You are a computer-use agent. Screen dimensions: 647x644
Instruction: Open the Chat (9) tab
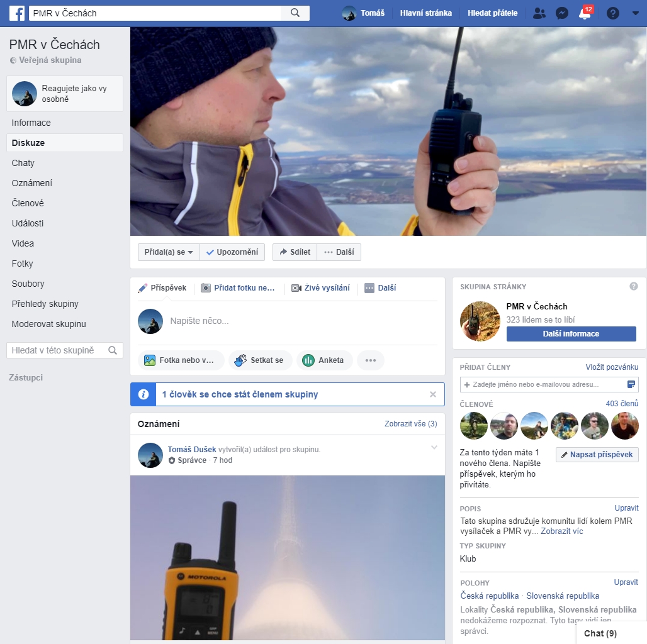pyautogui.click(x=612, y=633)
